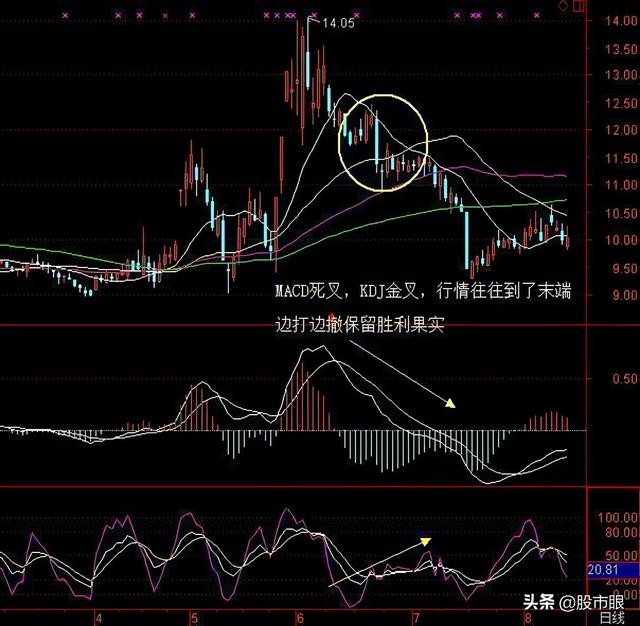Click the 日线 daily period label
The image size is (640, 626).
[x=613, y=618]
